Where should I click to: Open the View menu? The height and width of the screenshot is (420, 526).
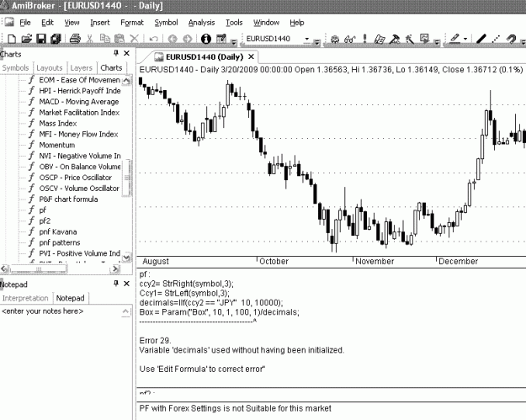pos(72,23)
